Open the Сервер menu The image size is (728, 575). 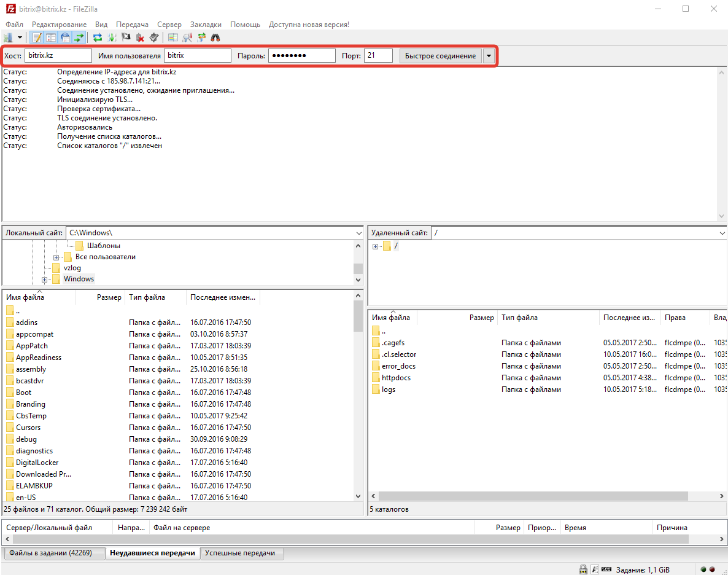pos(169,25)
